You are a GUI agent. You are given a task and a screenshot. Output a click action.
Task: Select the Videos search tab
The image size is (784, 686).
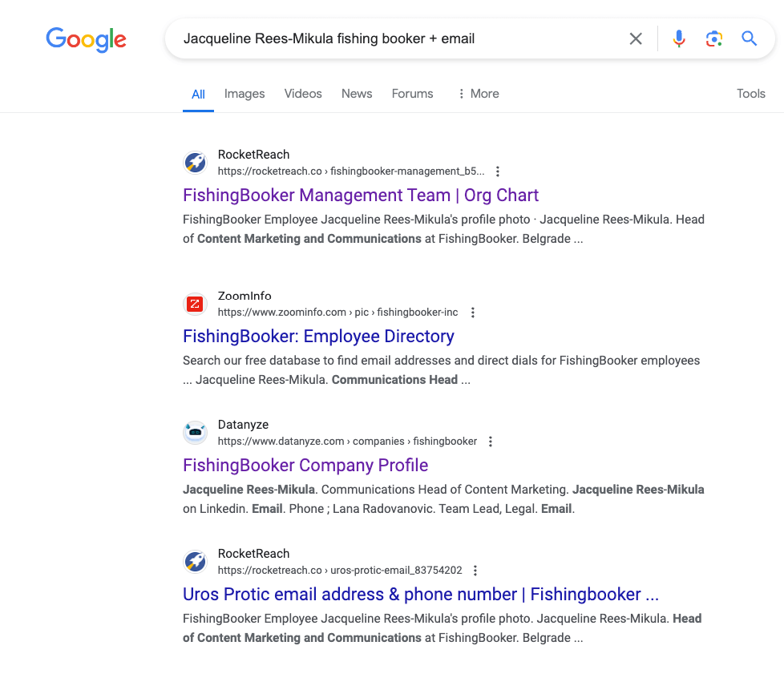302,94
